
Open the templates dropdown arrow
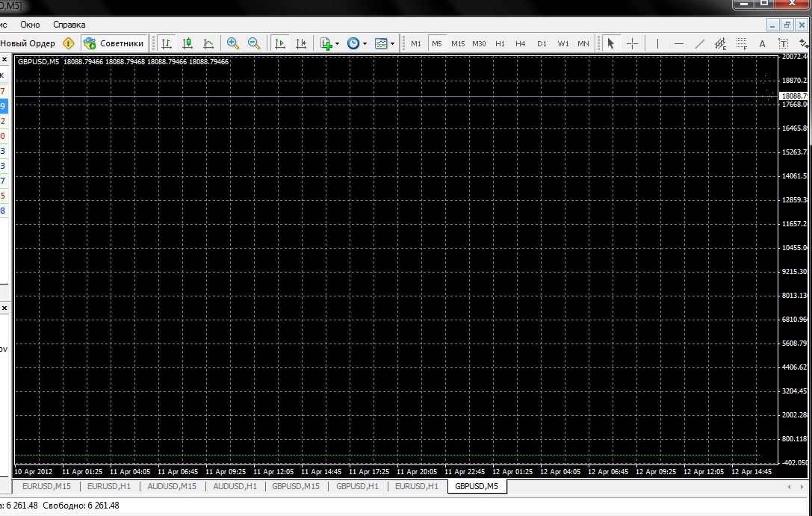point(392,43)
